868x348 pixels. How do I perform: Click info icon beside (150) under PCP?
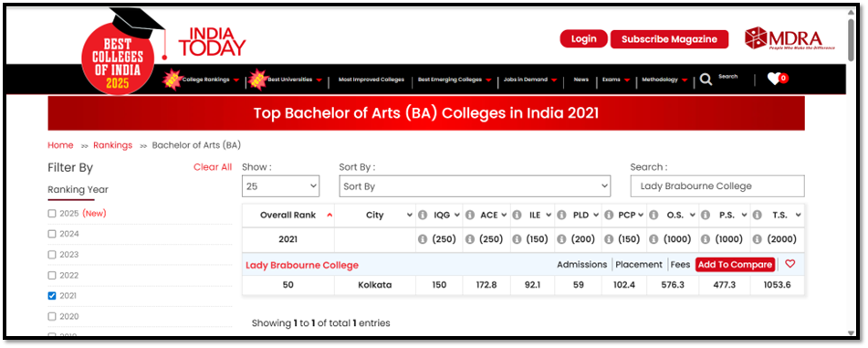point(608,239)
